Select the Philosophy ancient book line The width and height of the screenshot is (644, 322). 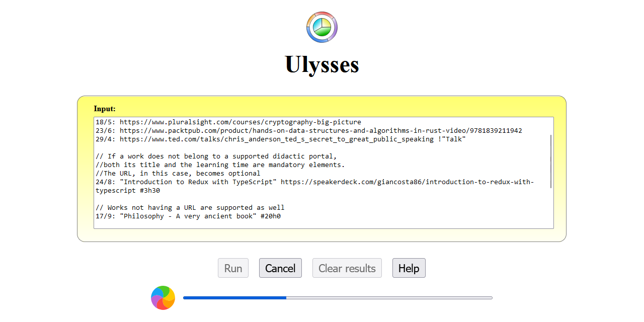point(186,216)
